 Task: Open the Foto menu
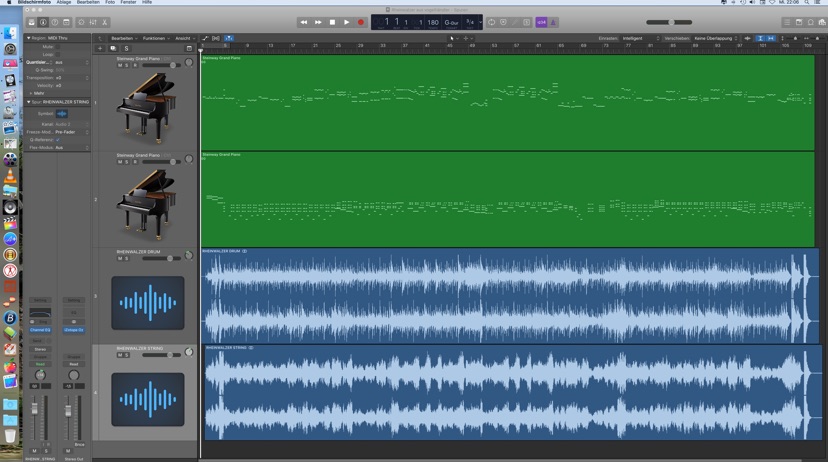(x=110, y=3)
